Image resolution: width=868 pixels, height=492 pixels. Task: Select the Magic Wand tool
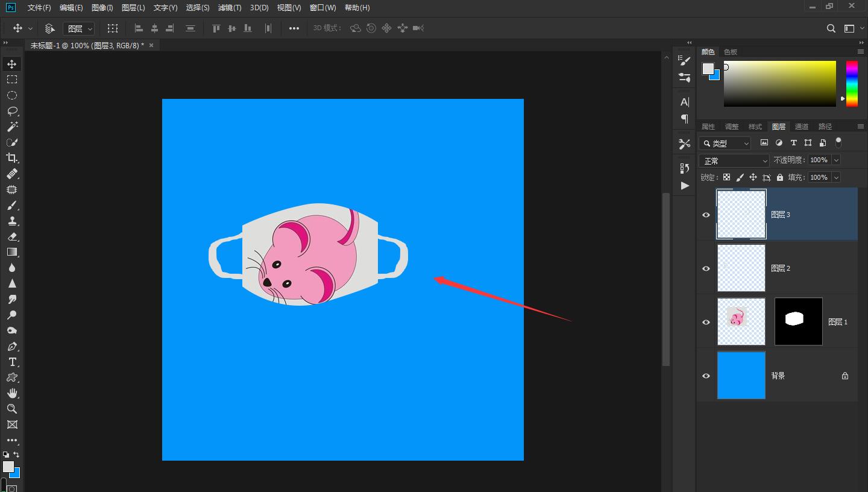(x=11, y=127)
